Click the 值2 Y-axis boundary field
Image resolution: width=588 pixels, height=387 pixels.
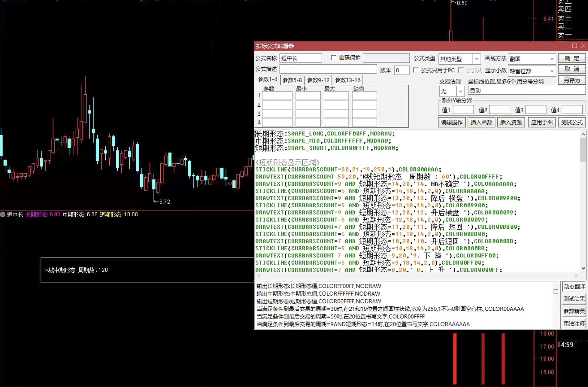coord(500,110)
